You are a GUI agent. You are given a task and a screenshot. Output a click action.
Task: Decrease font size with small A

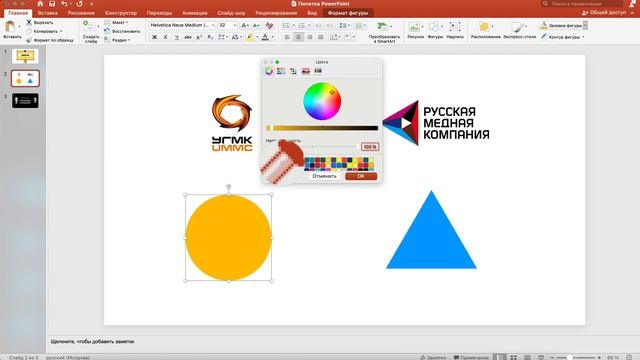[x=256, y=25]
